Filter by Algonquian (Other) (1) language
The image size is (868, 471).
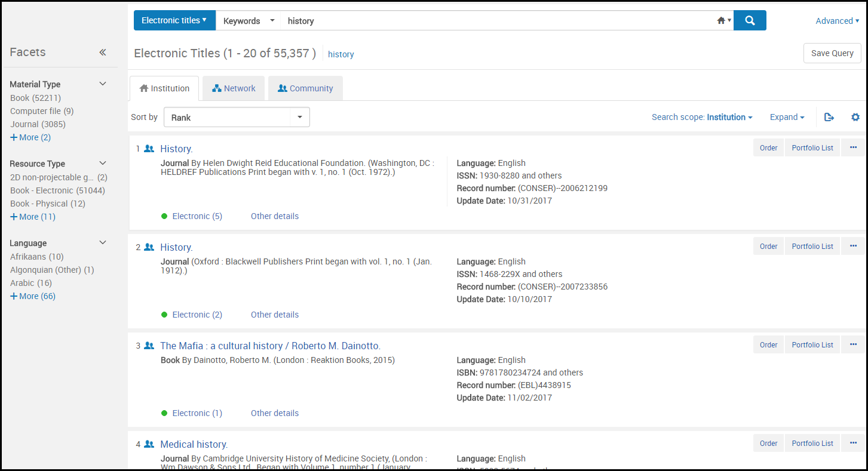click(x=53, y=270)
